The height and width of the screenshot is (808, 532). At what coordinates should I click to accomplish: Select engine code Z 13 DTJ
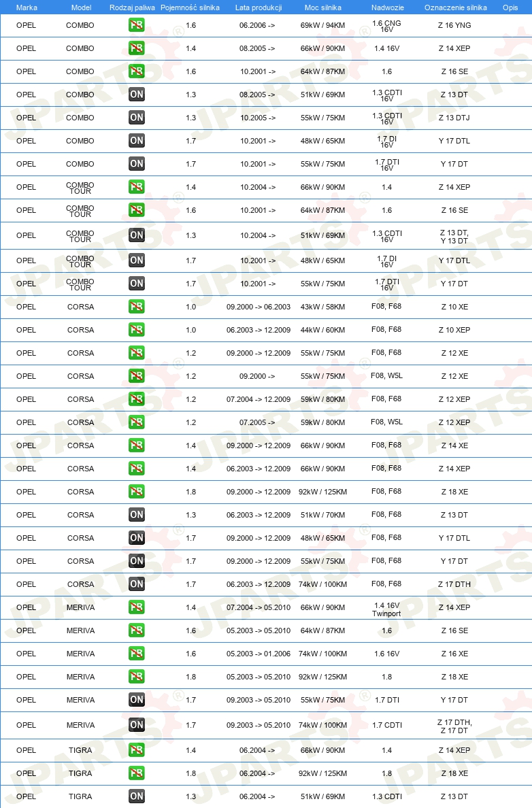pos(454,118)
